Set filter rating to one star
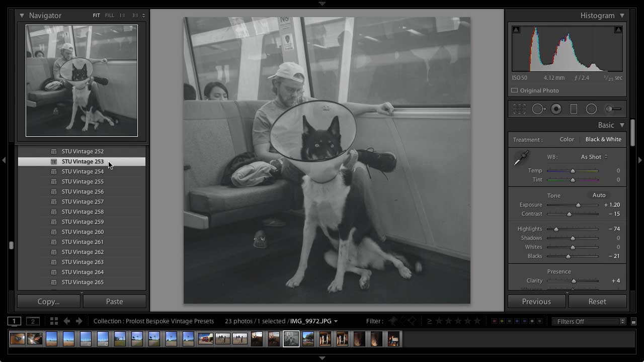 point(439,321)
